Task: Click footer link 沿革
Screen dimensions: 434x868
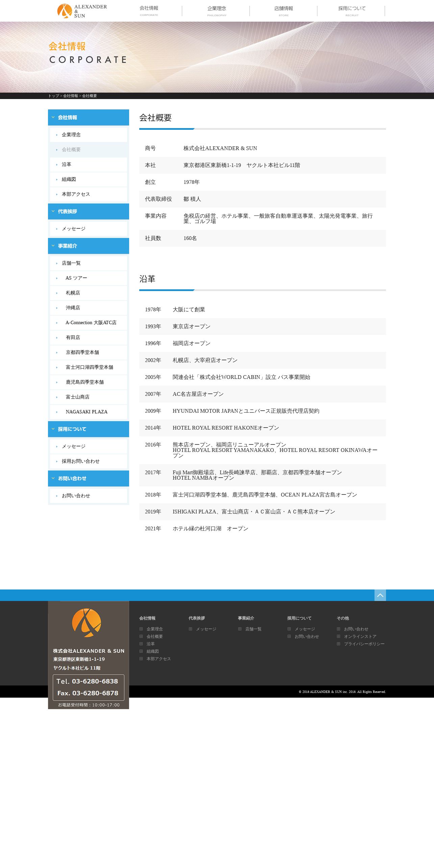Action: pos(150,644)
